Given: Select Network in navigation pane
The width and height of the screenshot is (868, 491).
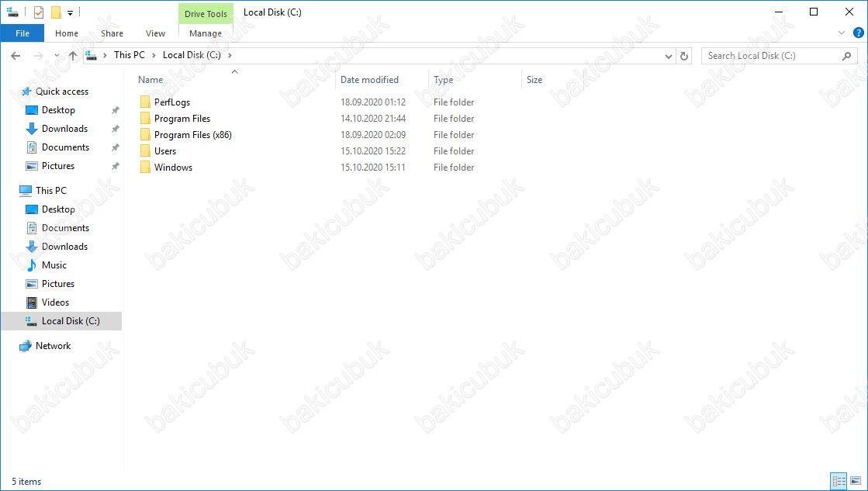Looking at the screenshot, I should [x=54, y=346].
